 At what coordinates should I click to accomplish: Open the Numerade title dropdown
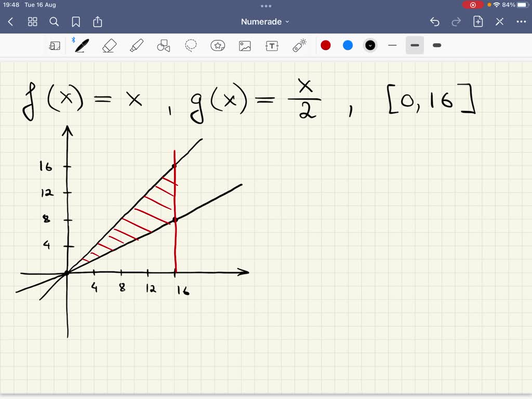[x=266, y=21]
